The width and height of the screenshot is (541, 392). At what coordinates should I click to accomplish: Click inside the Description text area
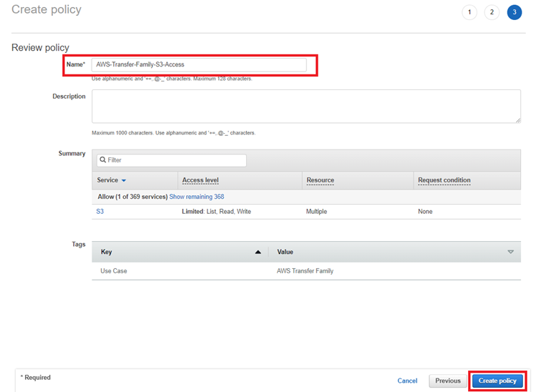306,106
